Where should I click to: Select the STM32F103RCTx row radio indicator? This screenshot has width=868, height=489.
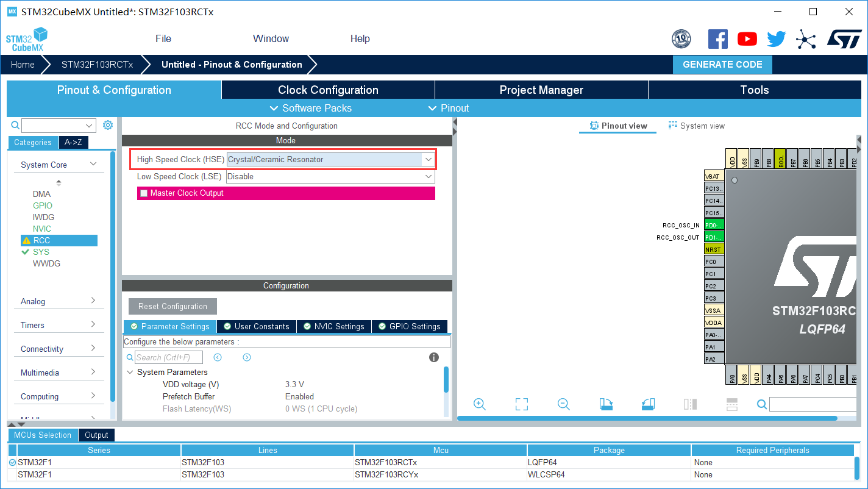13,463
